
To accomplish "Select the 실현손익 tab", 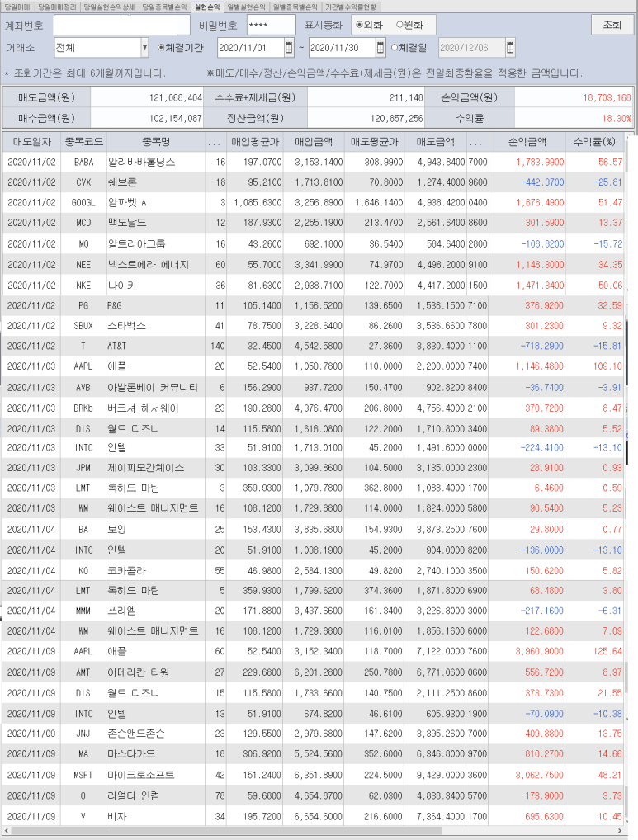I will pyautogui.click(x=207, y=7).
